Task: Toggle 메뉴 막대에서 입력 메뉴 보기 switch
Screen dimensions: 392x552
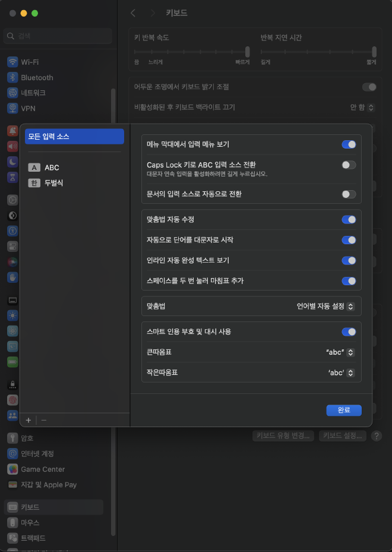Action: pos(349,144)
